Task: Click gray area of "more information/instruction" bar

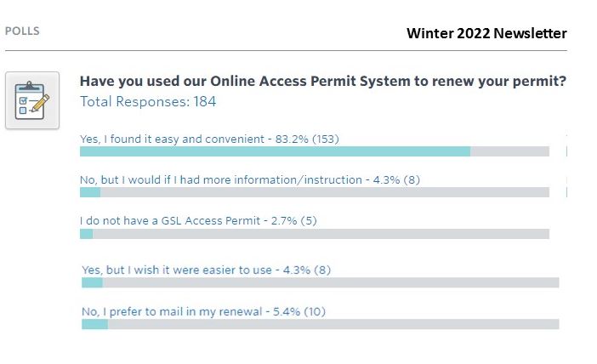Action: tap(324, 192)
